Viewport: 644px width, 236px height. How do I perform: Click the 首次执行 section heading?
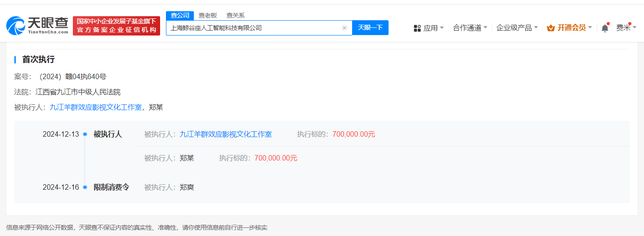pos(38,60)
